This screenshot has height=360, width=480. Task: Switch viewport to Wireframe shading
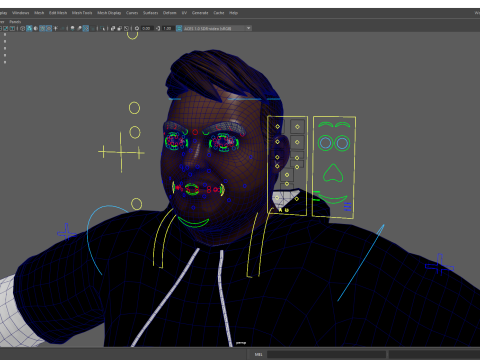(22, 28)
